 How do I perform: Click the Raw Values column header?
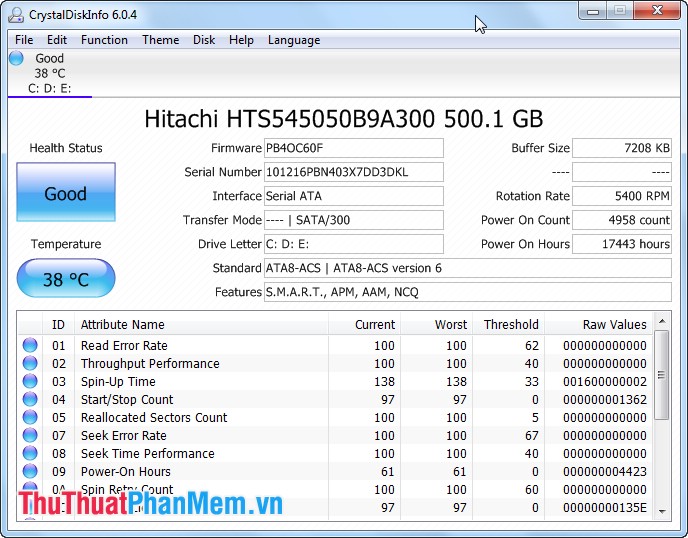pyautogui.click(x=599, y=325)
